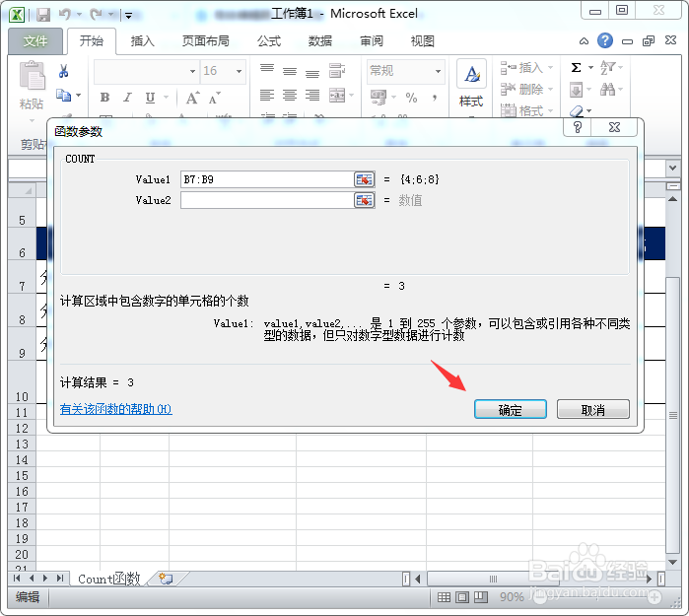Screen dimensions: 689x616
Task: Click the dialog help question mark button
Action: point(578,127)
